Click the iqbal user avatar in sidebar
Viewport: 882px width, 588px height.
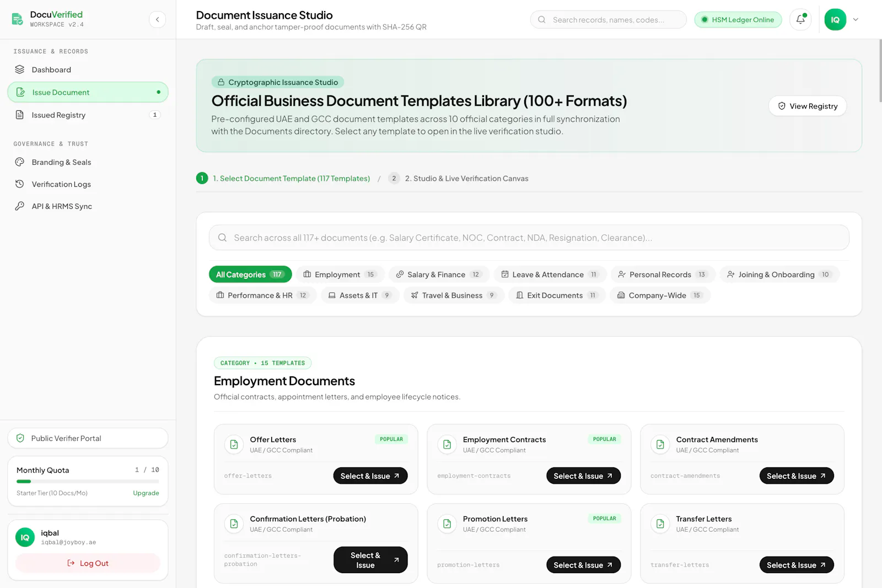(25, 537)
